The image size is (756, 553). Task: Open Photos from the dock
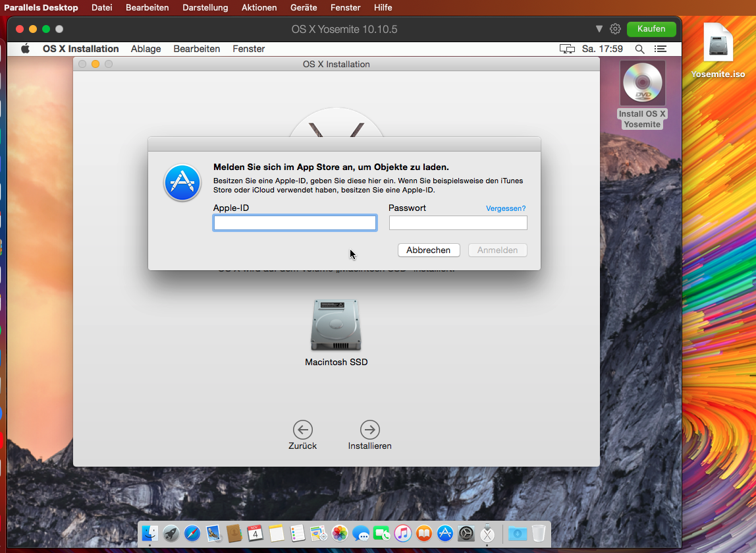[340, 533]
